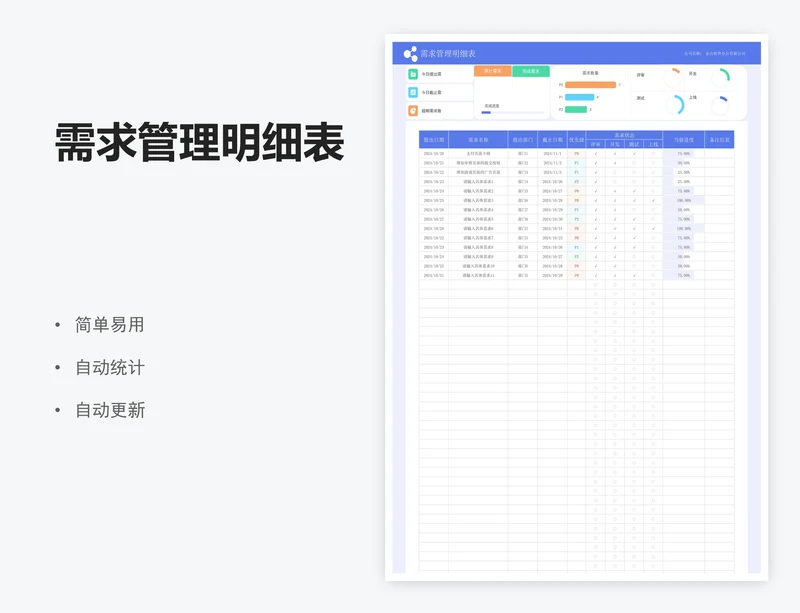The image size is (800, 613).
Task: Click the 请输入具体需求5 name cell
Action: click(478, 219)
